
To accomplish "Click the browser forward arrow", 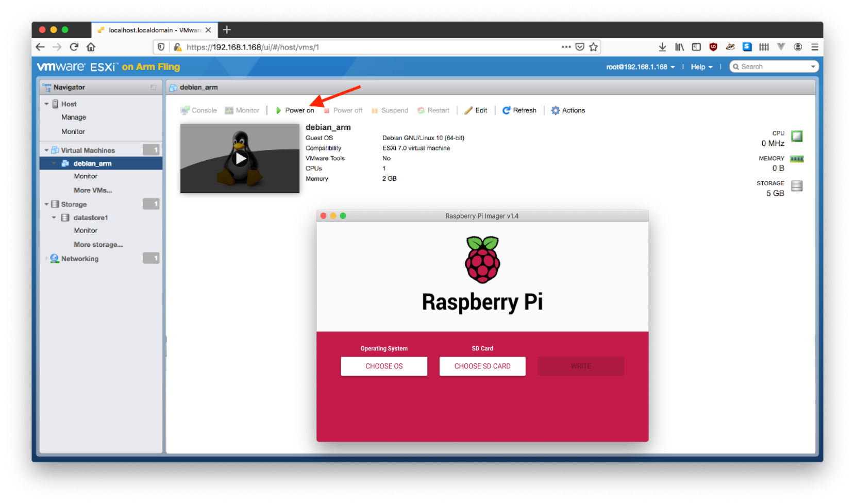I will click(57, 47).
